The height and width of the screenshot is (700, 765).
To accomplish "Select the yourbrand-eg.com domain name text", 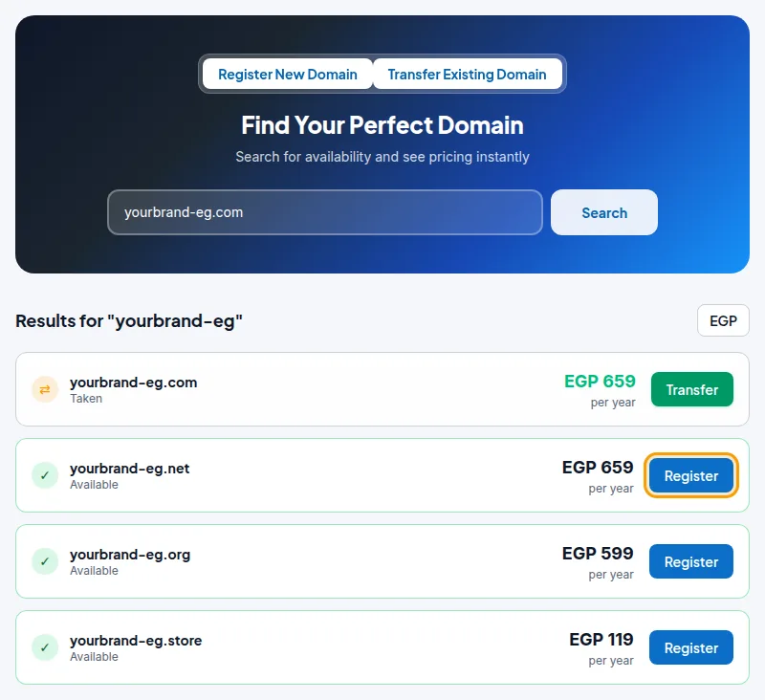I will [x=134, y=383].
